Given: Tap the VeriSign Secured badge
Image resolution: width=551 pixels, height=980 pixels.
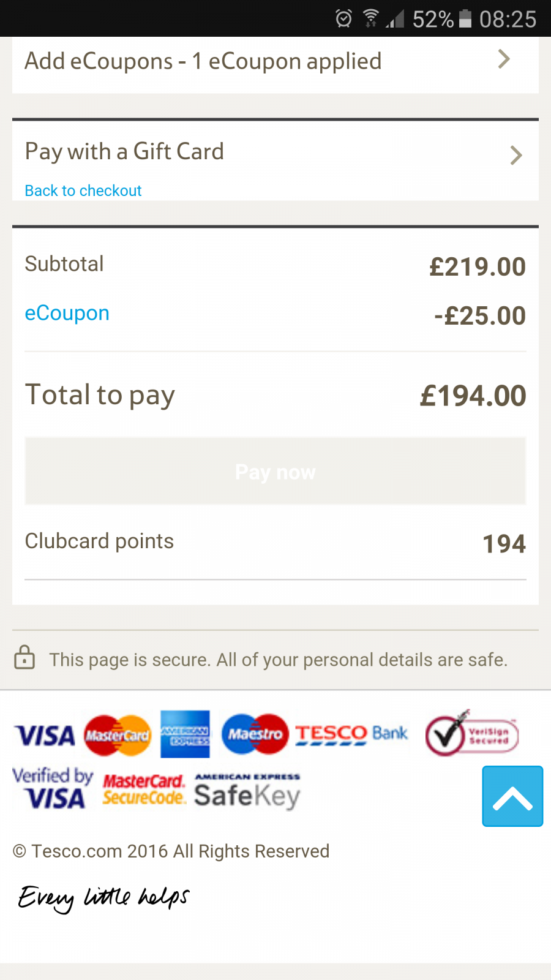Looking at the screenshot, I should pyautogui.click(x=472, y=734).
